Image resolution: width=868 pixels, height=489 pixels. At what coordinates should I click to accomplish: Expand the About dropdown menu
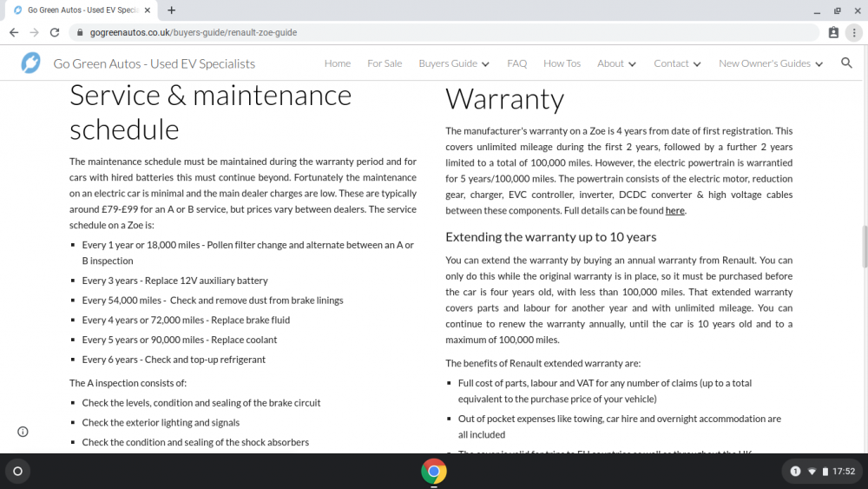click(616, 63)
